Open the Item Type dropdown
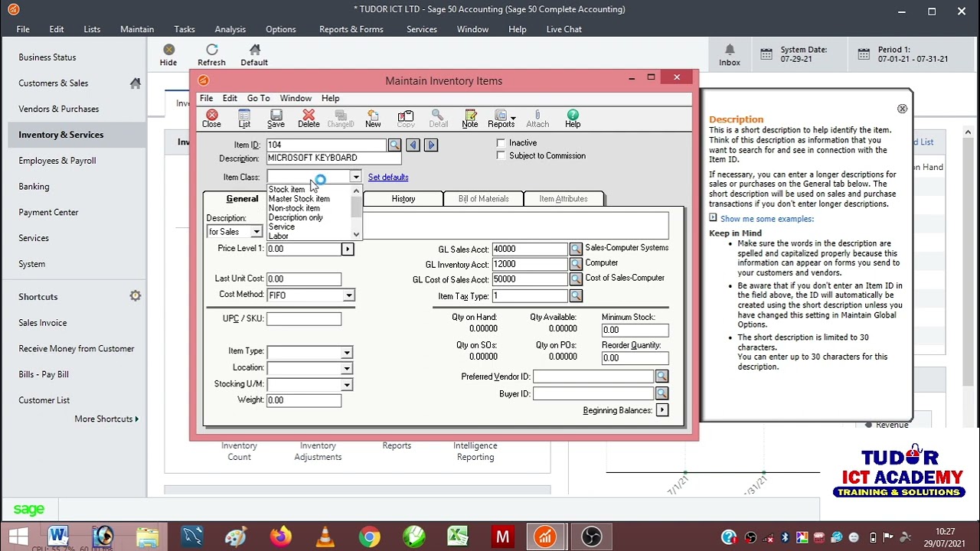980x551 pixels. [x=346, y=353]
